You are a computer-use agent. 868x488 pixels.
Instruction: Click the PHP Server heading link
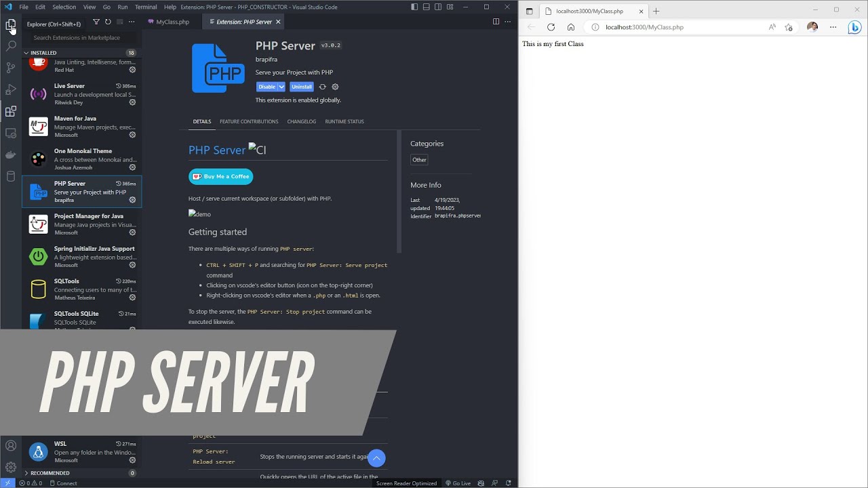[x=217, y=150]
